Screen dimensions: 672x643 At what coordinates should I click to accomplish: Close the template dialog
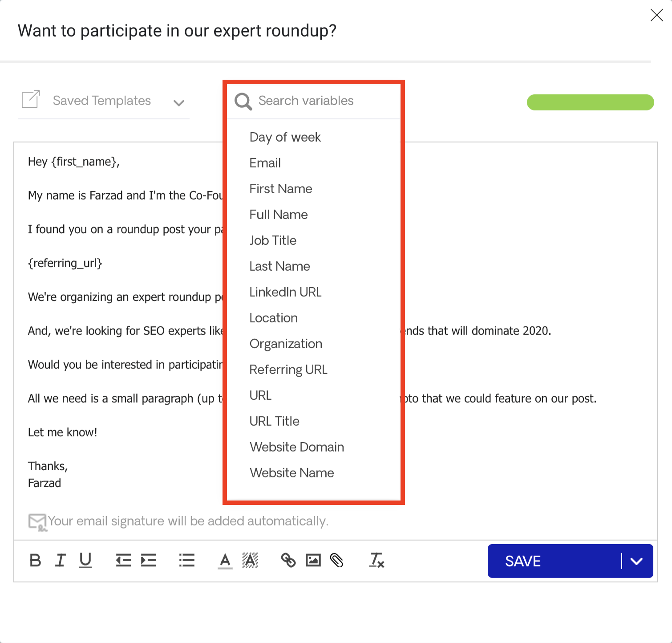[656, 15]
